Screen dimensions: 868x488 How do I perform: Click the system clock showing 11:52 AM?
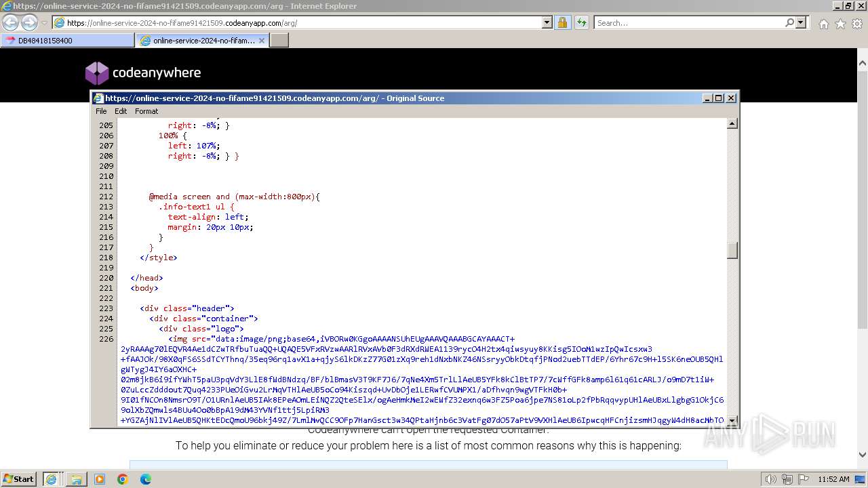833,479
